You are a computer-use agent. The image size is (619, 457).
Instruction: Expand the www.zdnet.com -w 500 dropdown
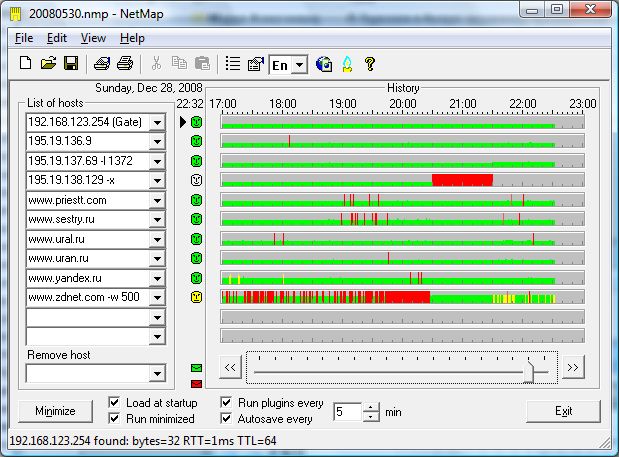(x=157, y=297)
